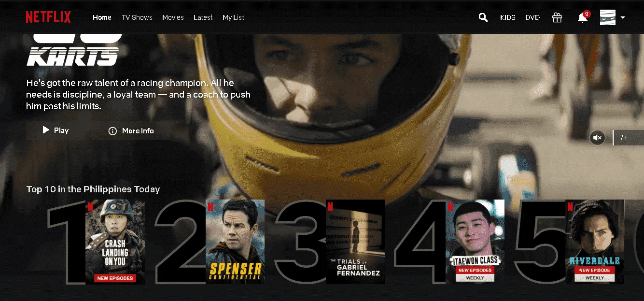The height and width of the screenshot is (301, 644).
Task: Click the Netflix logo
Action: tap(48, 17)
